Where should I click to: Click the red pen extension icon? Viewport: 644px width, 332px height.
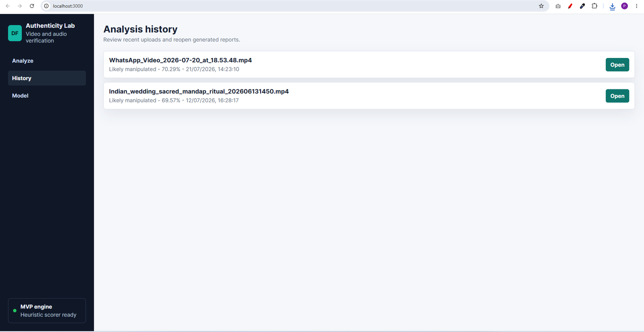tap(570, 6)
